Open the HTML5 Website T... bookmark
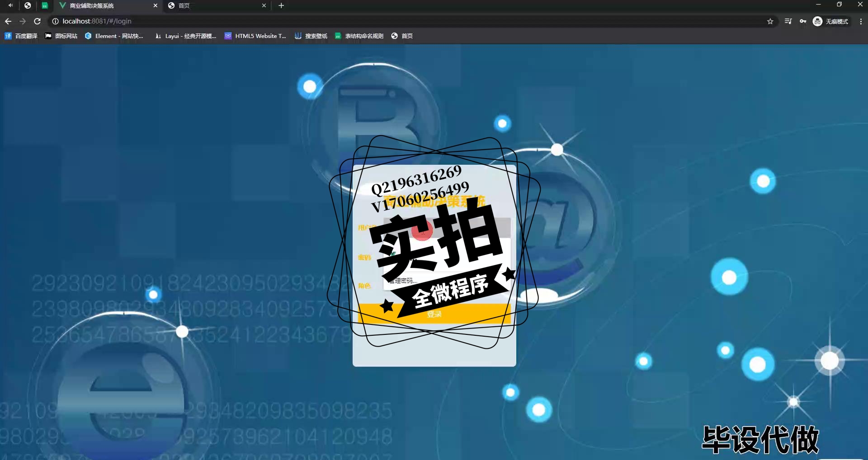The image size is (868, 460). click(x=255, y=36)
